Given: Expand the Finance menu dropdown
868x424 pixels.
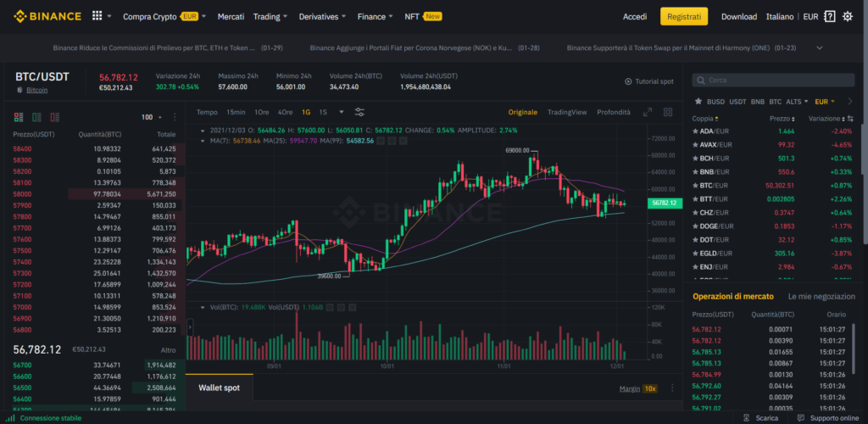Looking at the screenshot, I should (376, 17).
